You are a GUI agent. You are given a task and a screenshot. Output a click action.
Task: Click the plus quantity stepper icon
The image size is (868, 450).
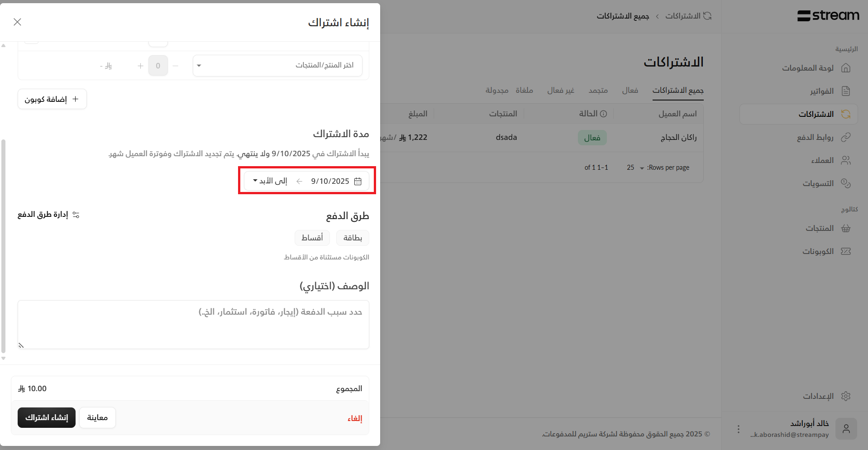140,66
